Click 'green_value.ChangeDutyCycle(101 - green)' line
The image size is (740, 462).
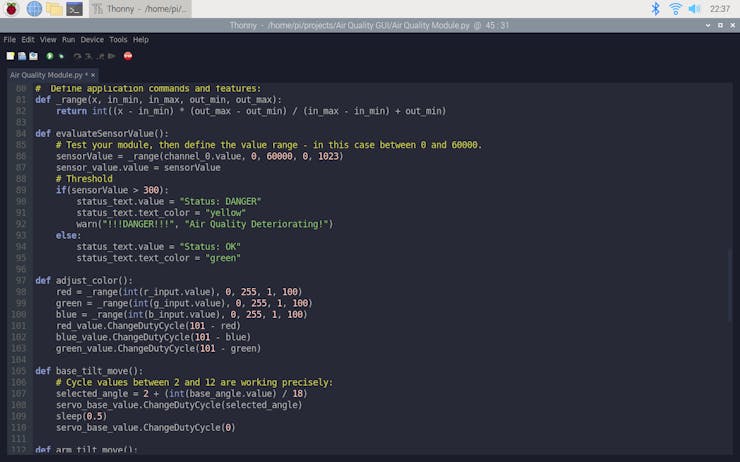[x=158, y=349]
